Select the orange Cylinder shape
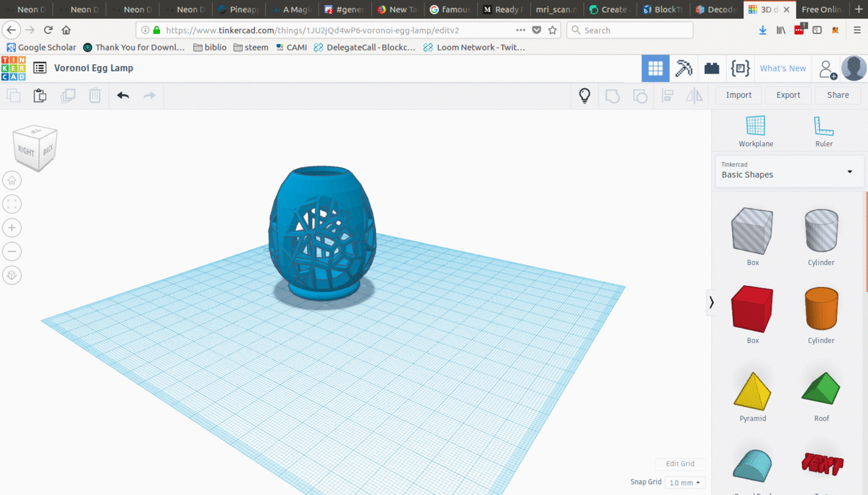The height and width of the screenshot is (495, 868). pyautogui.click(x=821, y=309)
